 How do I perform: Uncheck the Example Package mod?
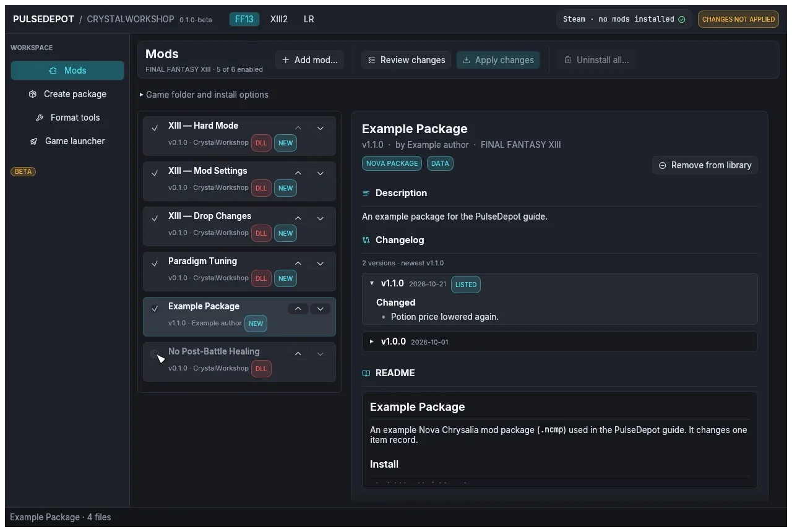point(155,309)
